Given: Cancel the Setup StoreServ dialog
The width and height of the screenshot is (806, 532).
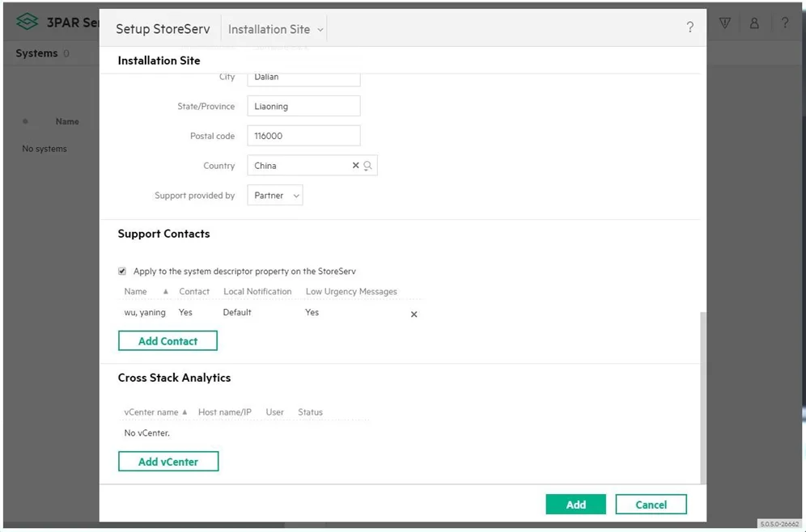Looking at the screenshot, I should [651, 505].
